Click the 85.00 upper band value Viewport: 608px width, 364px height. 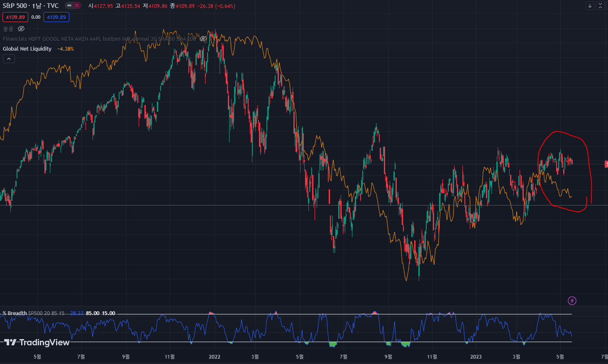point(93,313)
